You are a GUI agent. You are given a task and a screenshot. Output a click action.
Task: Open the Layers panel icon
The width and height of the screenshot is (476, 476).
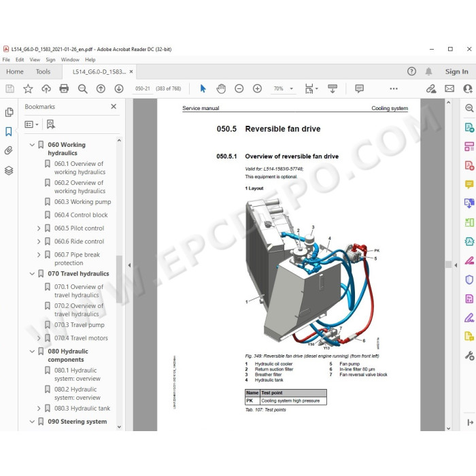pyautogui.click(x=9, y=171)
